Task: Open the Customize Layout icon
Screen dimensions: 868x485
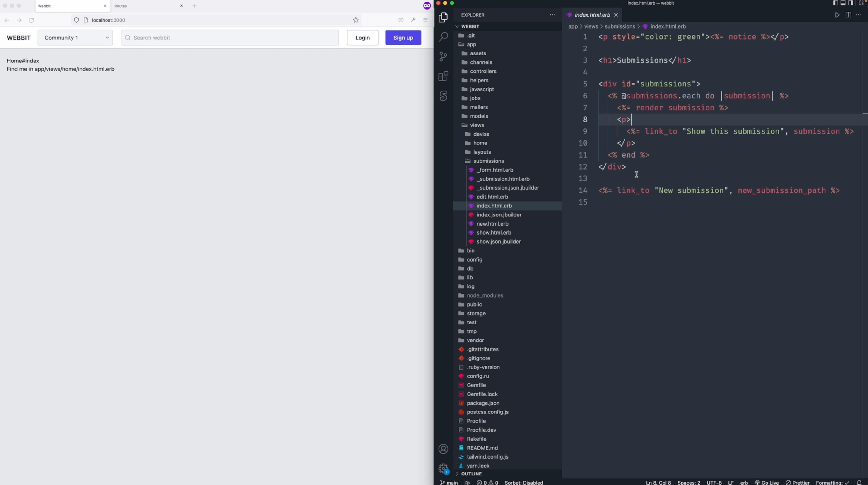Action: [861, 3]
